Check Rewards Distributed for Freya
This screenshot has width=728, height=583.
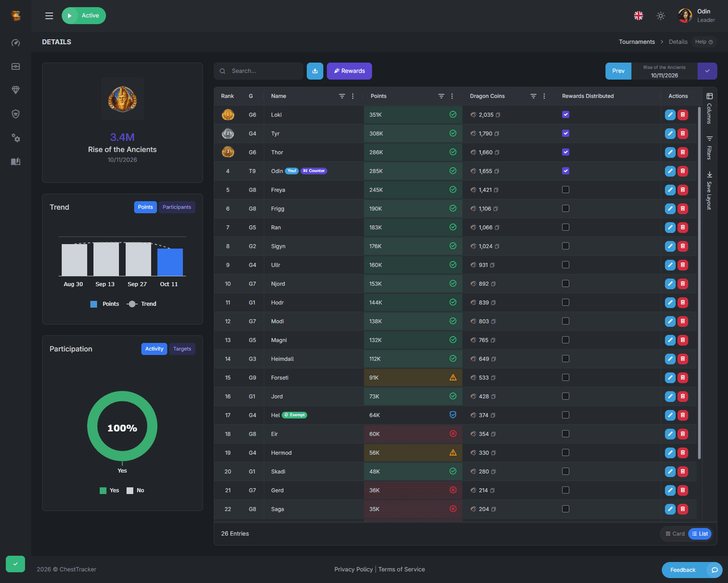(x=566, y=190)
